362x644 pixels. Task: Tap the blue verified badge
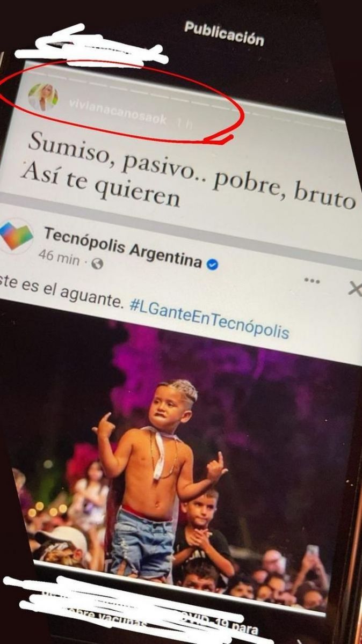pos(213,265)
